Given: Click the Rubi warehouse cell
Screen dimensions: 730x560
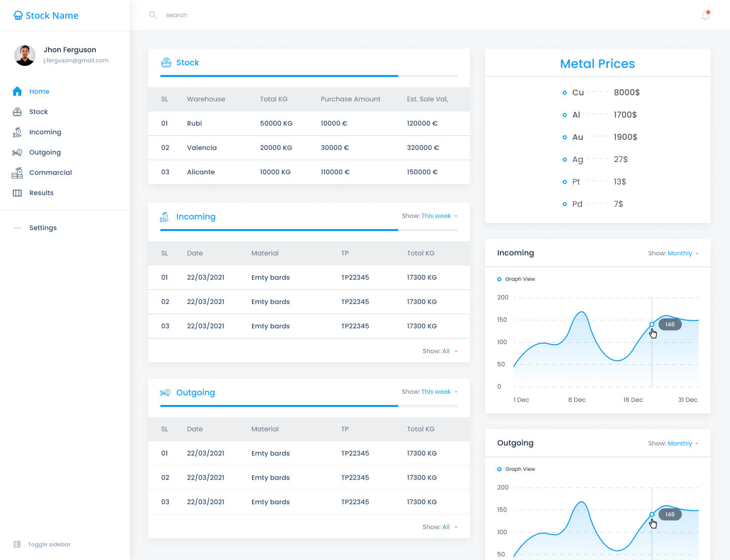Looking at the screenshot, I should pos(195,123).
